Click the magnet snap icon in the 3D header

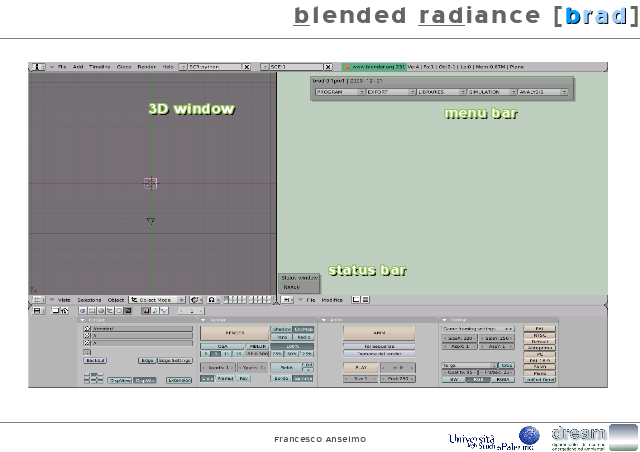click(x=212, y=299)
